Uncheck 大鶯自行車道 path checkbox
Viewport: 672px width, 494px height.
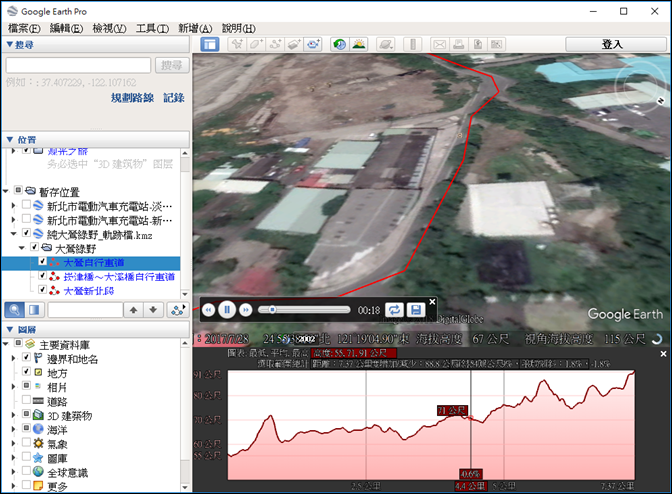tap(42, 261)
